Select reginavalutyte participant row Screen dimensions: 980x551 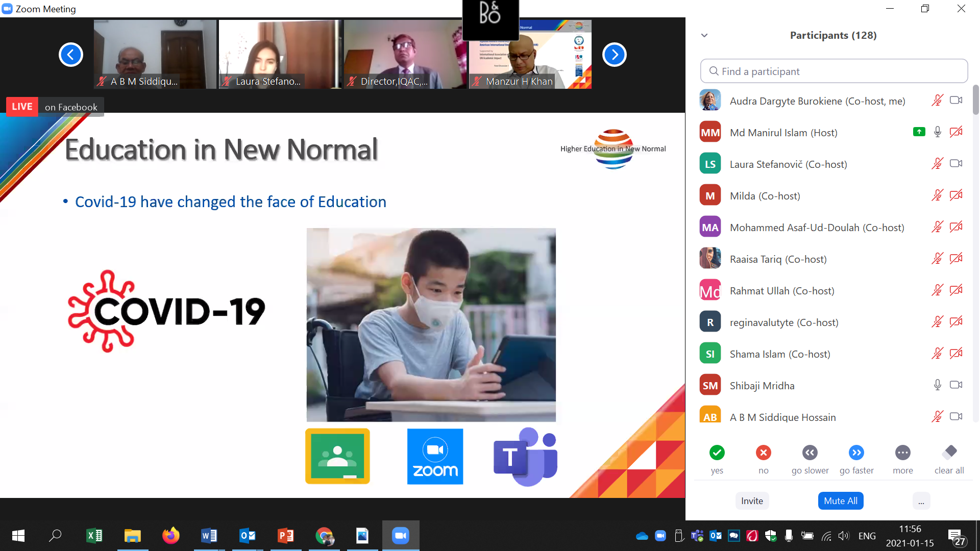click(832, 322)
